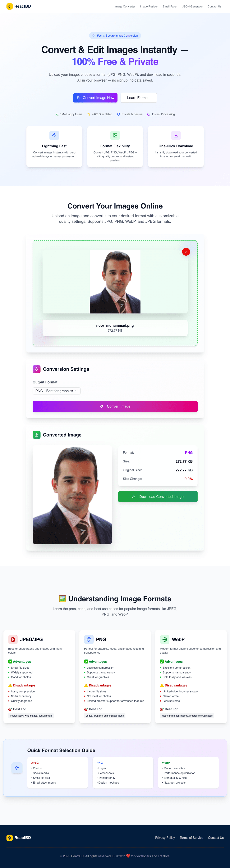Open Privacy Policy footer link
Image resolution: width=230 pixels, height=868 pixels.
165,838
